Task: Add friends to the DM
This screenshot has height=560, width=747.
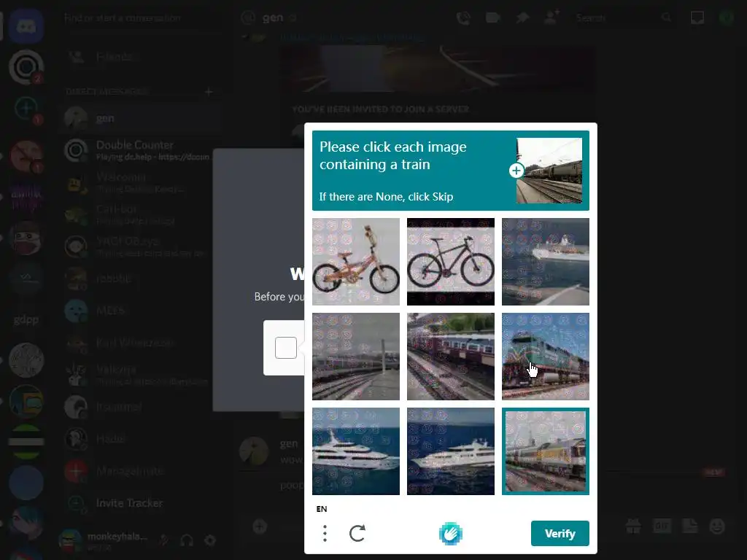Action: [x=551, y=18]
